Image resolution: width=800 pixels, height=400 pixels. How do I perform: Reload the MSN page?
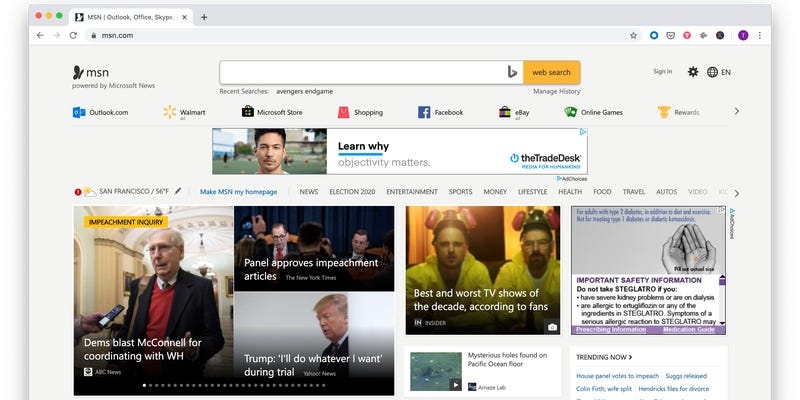pos(73,35)
